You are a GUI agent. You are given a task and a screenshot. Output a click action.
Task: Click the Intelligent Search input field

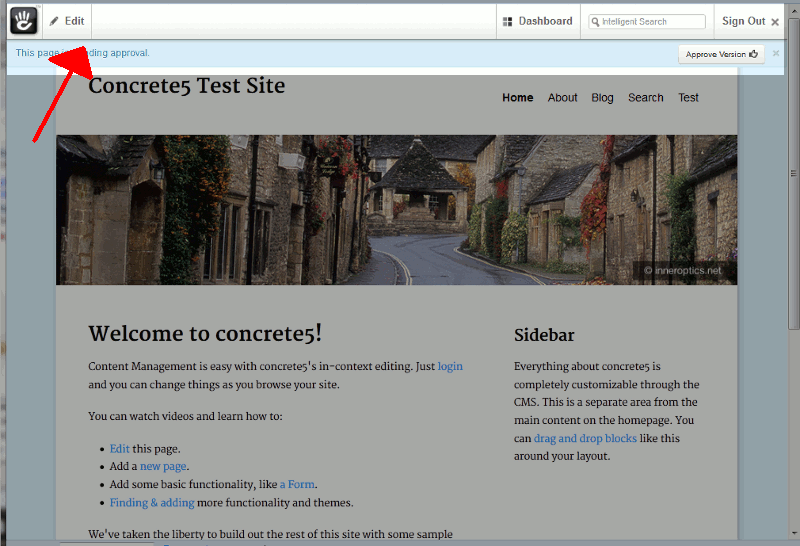652,21
